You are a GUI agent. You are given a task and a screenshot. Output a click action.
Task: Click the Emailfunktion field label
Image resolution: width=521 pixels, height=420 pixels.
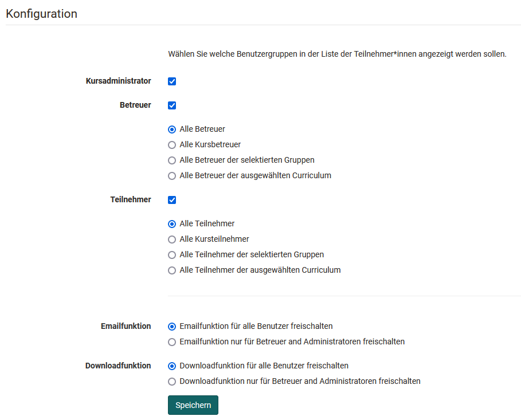tap(127, 326)
